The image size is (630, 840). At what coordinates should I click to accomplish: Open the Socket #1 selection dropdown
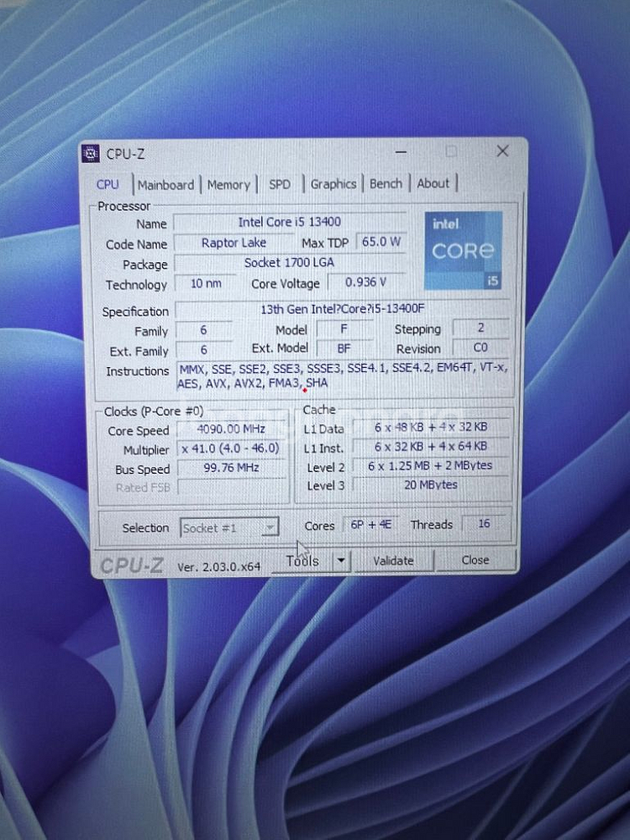(x=229, y=528)
